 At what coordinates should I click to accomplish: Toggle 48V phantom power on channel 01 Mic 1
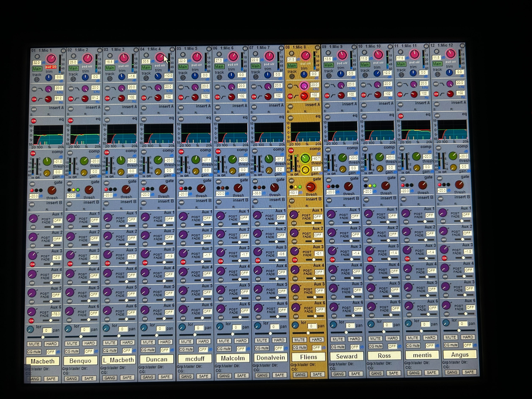tap(63, 51)
